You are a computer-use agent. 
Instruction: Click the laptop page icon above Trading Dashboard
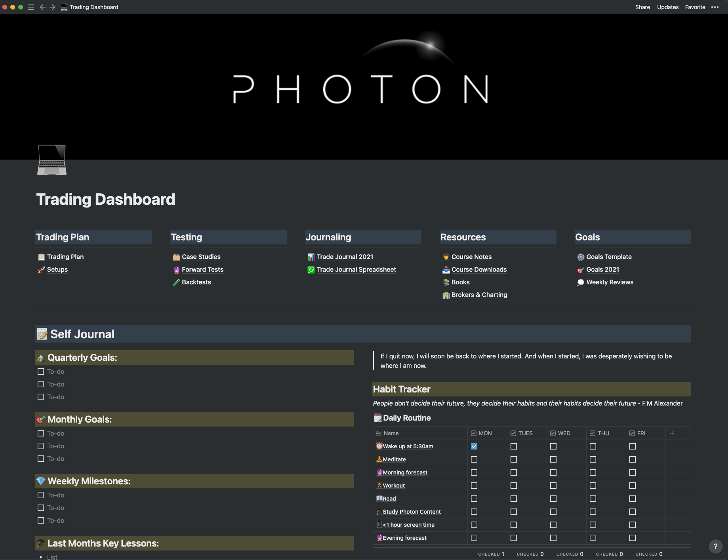[51, 160]
